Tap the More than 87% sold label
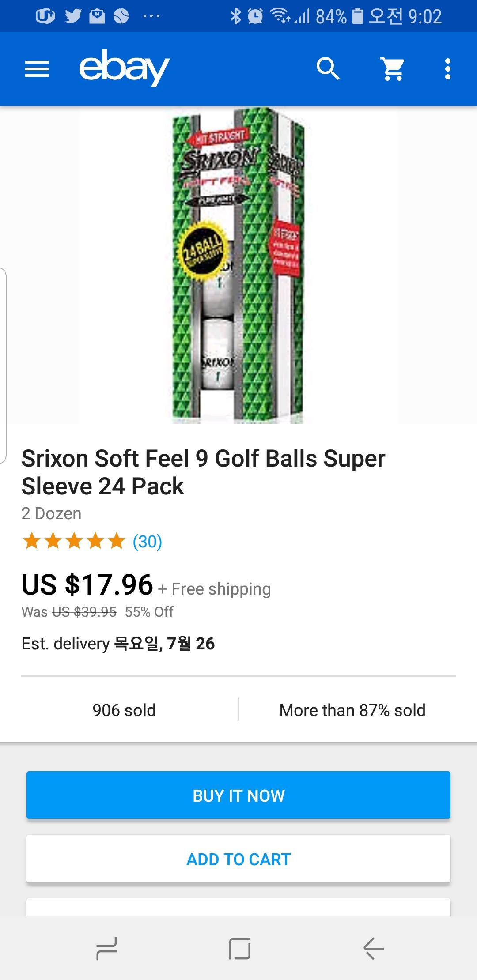Image resolution: width=477 pixels, height=980 pixels. click(352, 710)
